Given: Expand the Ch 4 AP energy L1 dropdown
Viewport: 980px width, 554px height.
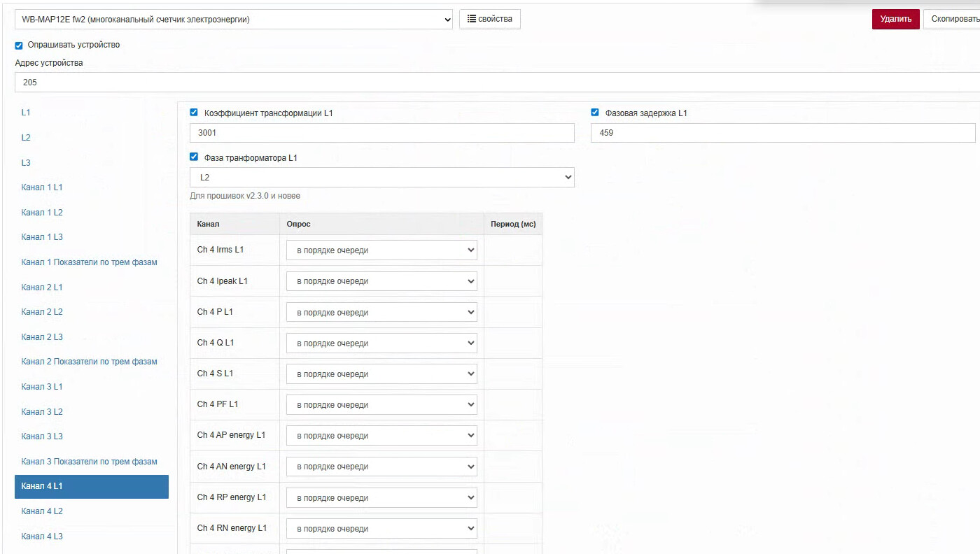Looking at the screenshot, I should [381, 436].
